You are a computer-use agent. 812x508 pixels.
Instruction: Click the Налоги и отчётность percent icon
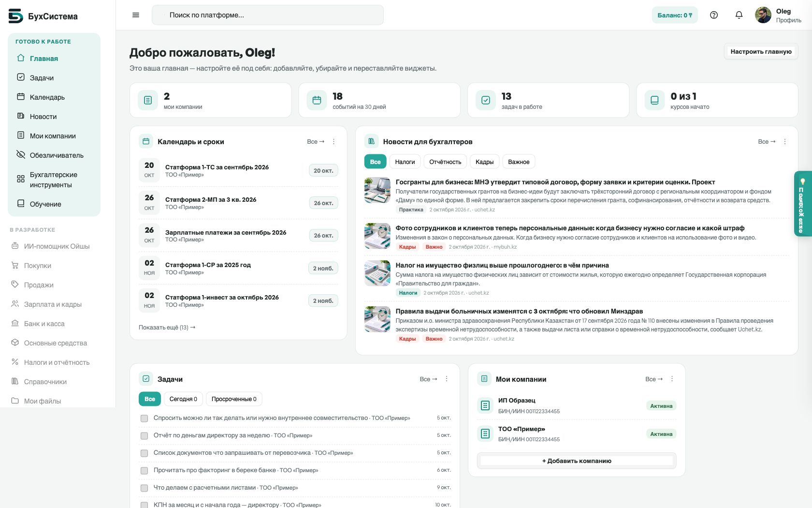(x=15, y=362)
